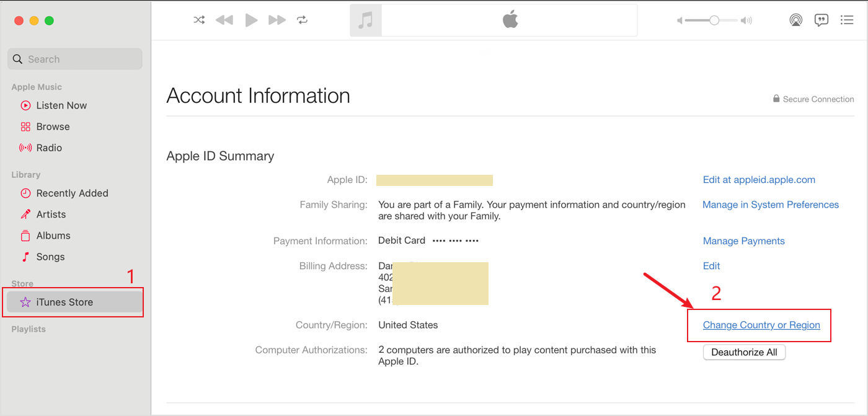Click the Apple ID label
Screen dimensions: 868x416
pyautogui.click(x=347, y=180)
